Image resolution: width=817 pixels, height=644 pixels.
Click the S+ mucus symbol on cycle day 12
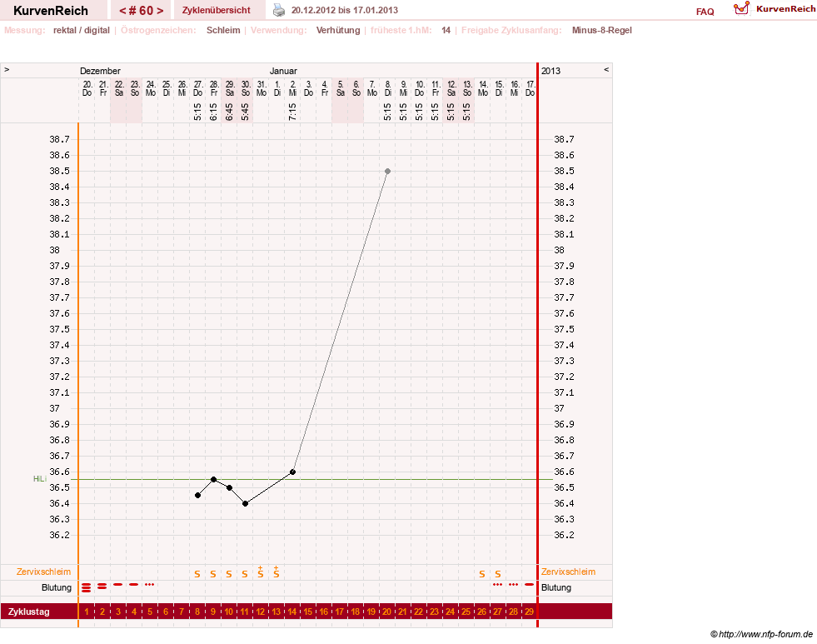tap(261, 572)
